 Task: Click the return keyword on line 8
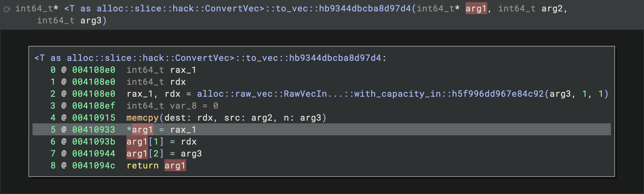pos(142,166)
